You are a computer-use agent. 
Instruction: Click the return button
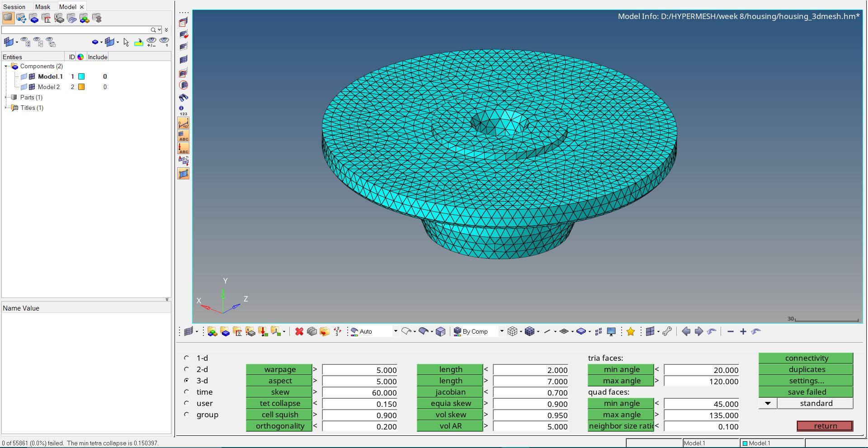[x=825, y=426]
